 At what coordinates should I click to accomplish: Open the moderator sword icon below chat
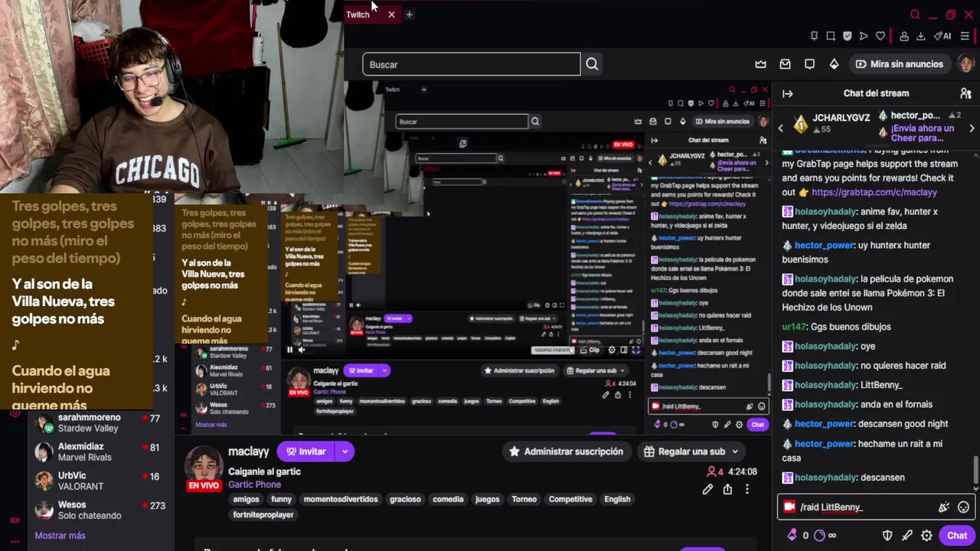click(x=907, y=536)
